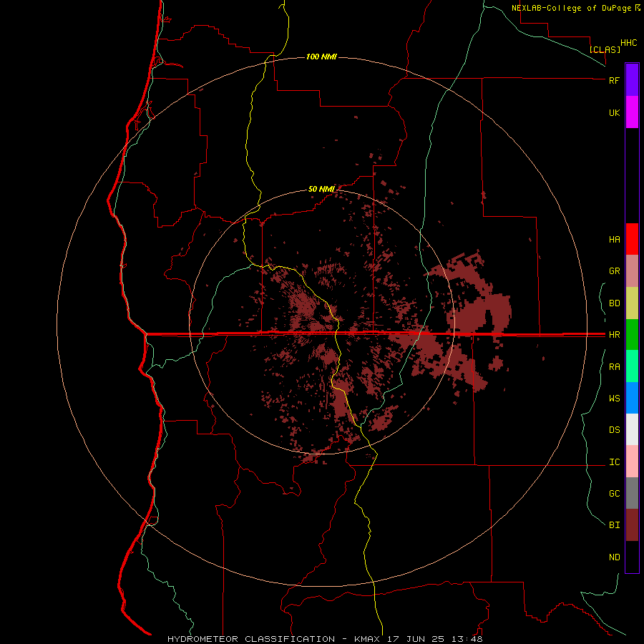Image resolution: width=644 pixels, height=644 pixels.
Task: Click the UK magenta legend swatch
Action: [632, 112]
